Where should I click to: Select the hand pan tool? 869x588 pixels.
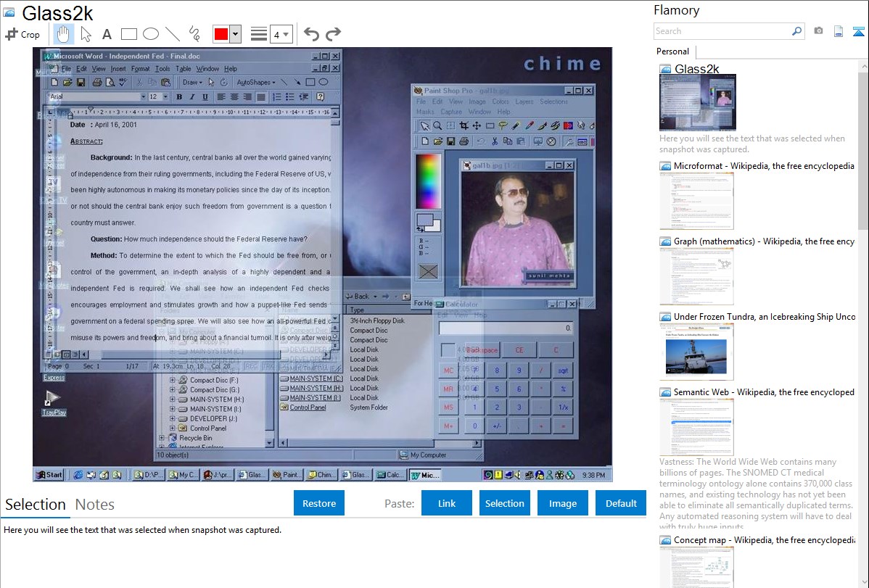point(63,34)
